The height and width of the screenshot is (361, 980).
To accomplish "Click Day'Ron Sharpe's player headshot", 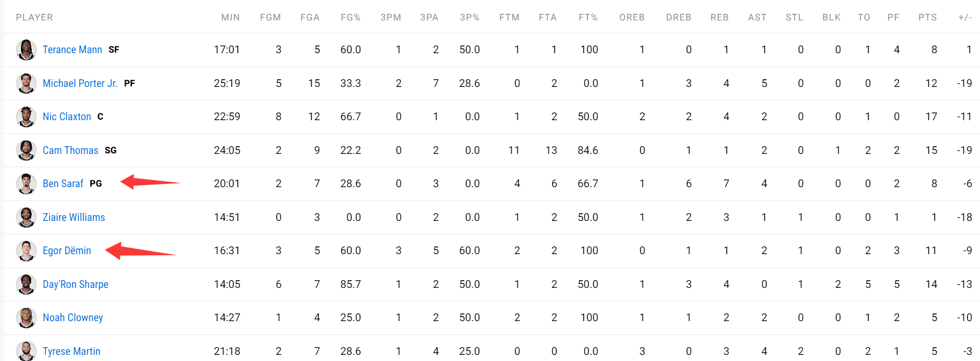I will (26, 284).
